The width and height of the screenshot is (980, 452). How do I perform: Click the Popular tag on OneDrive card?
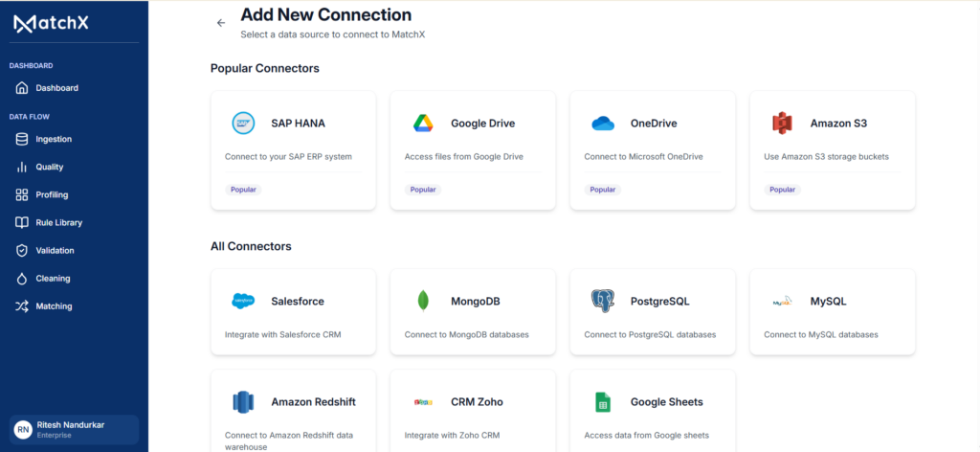point(603,190)
